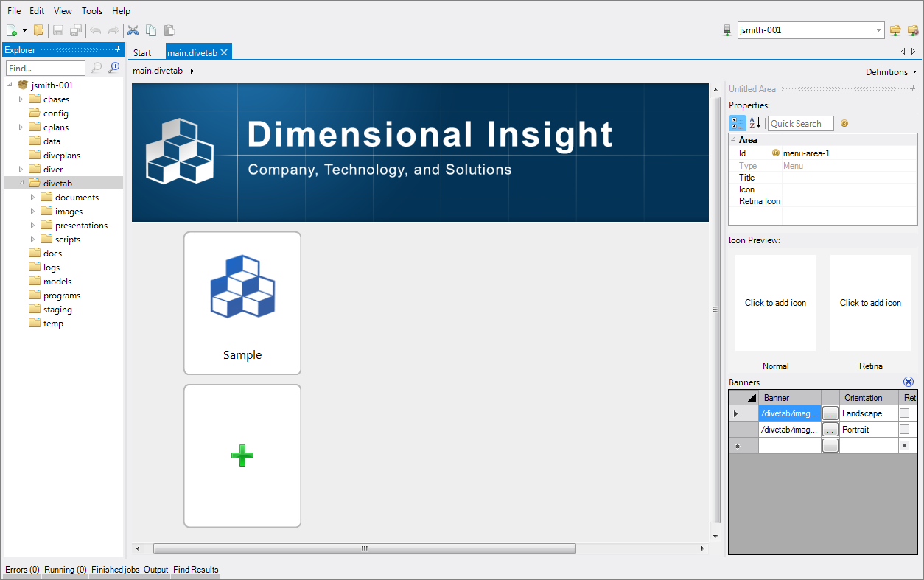Screen dimensions: 924x580
Task: Click the Open project folder toolbar icon
Action: (38, 30)
